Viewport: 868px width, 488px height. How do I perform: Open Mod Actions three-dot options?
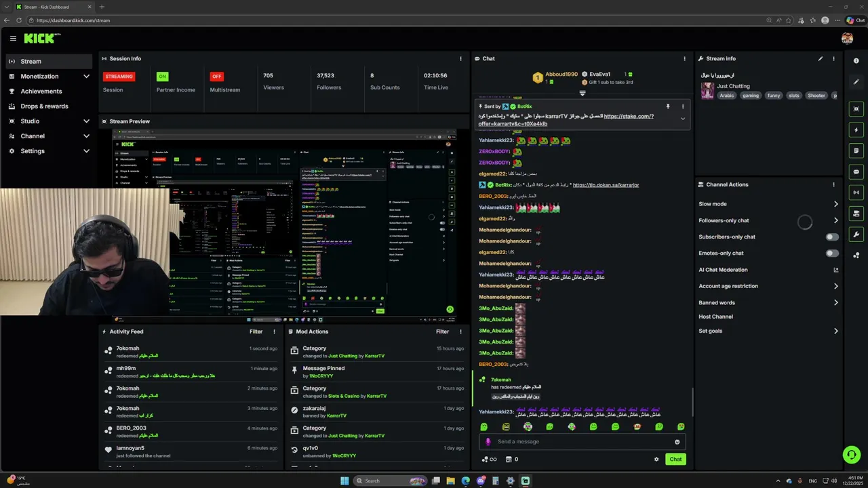(460, 332)
